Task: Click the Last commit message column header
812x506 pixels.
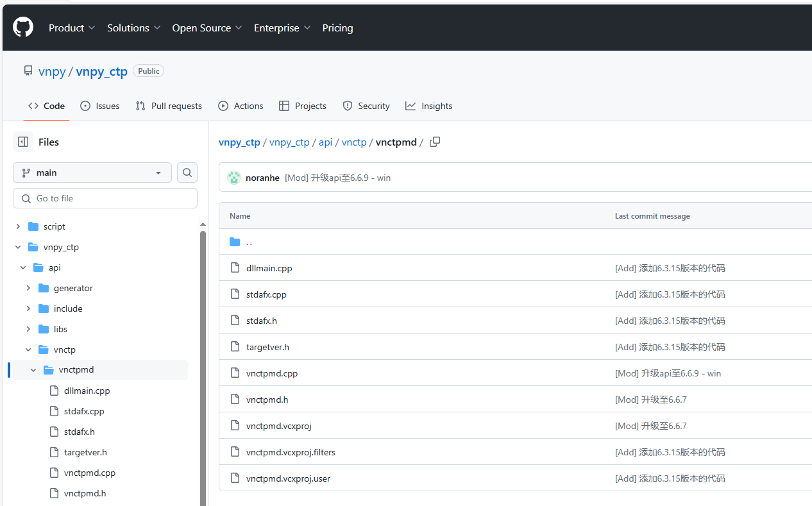Action: 652,216
